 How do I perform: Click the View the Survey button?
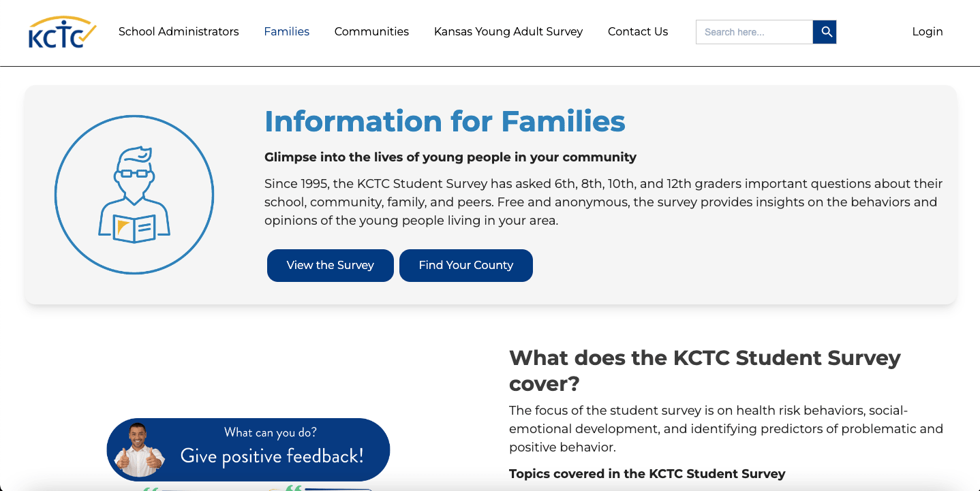330,265
